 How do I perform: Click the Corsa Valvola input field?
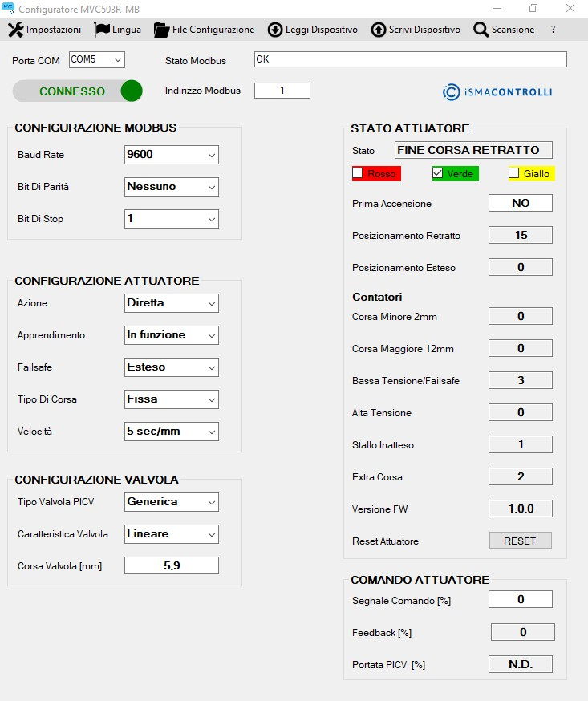172,565
